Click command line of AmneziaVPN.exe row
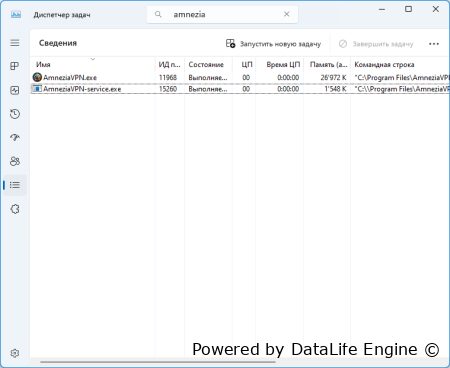Screen dimensions: 450x368 (401, 77)
